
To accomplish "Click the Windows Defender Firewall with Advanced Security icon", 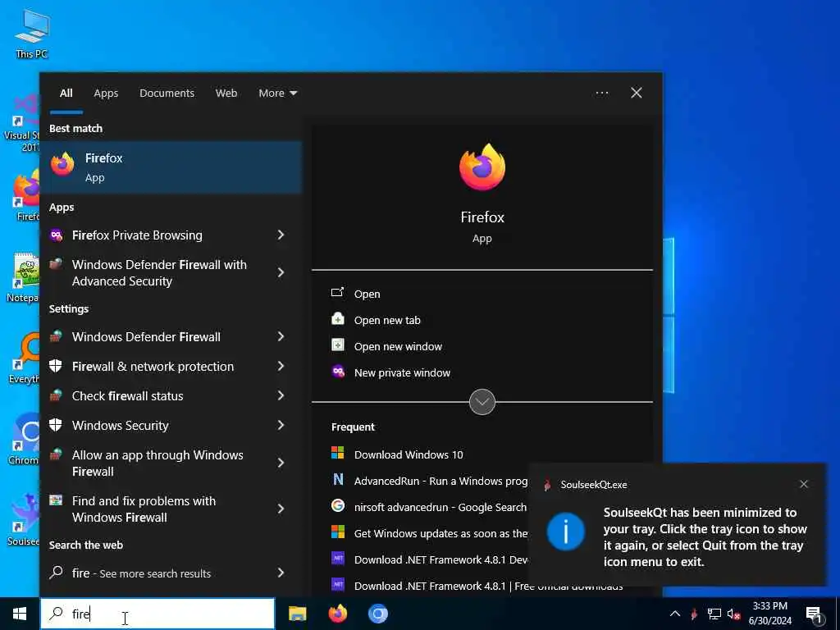I will point(56,264).
